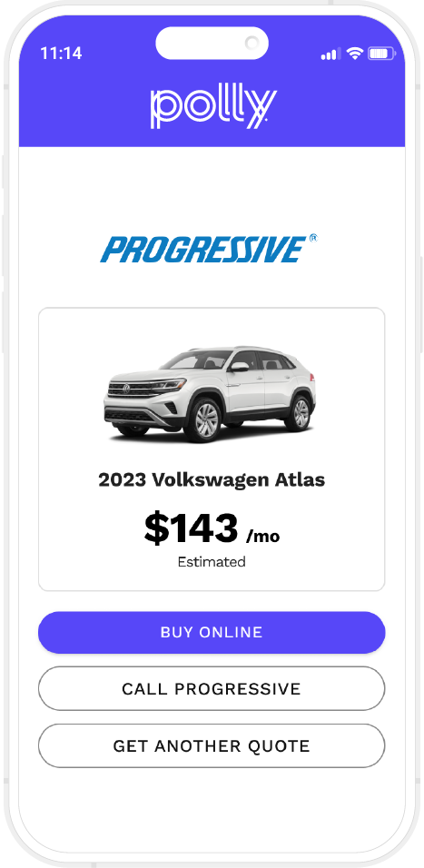This screenshot has height=868, width=424.
Task: Tap the $143 price amount
Action: (x=191, y=528)
